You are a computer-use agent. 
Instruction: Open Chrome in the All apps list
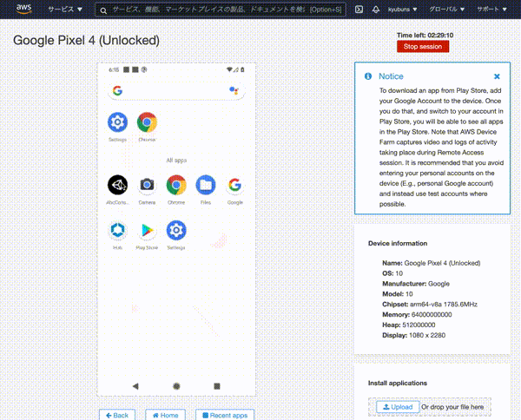coord(176,185)
